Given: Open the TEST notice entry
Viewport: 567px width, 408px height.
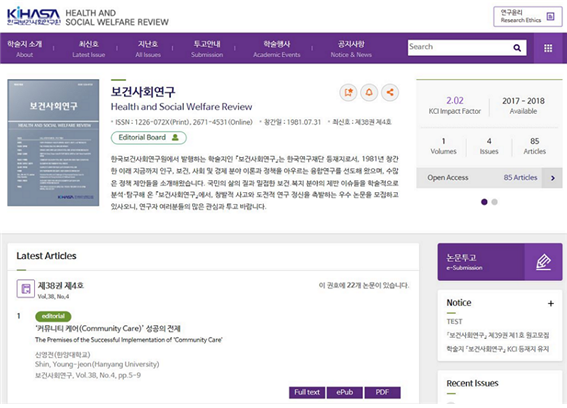Looking at the screenshot, I should point(454,322).
